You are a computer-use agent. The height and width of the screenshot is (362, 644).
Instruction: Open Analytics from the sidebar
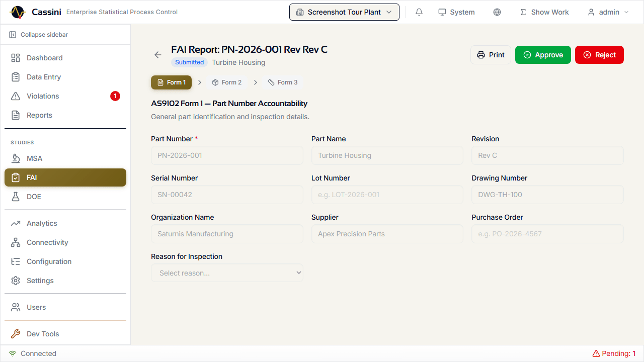coord(42,223)
